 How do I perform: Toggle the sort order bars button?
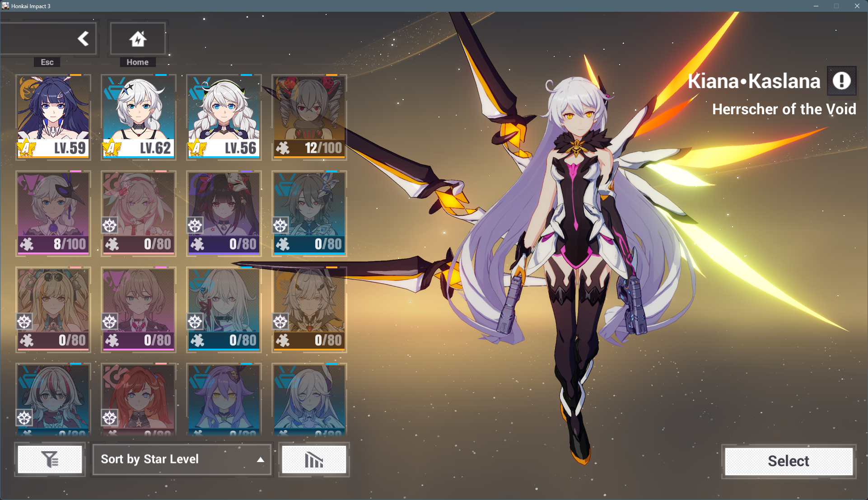coord(314,459)
